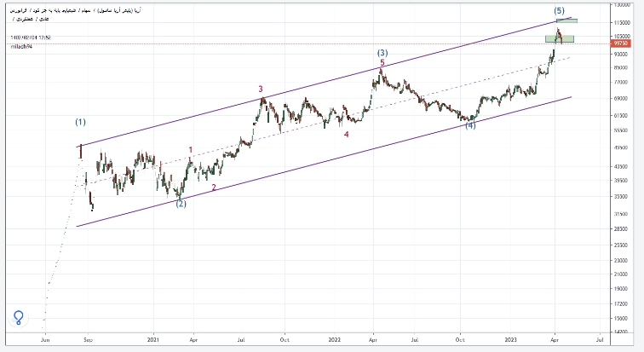
Task: Select the lower green rectangle near price peak
Action: pos(560,38)
